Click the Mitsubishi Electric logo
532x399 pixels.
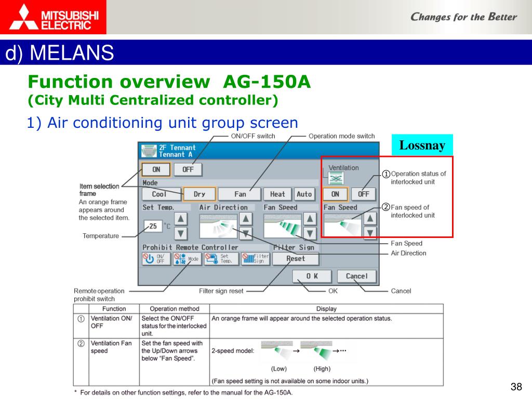point(53,17)
